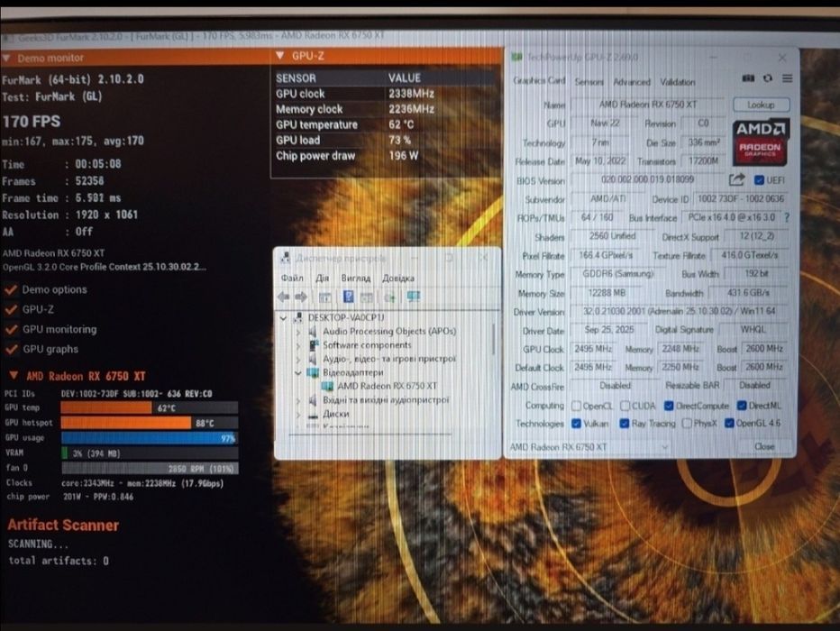Switch to the Validation tab in GPU-Z

click(x=678, y=82)
